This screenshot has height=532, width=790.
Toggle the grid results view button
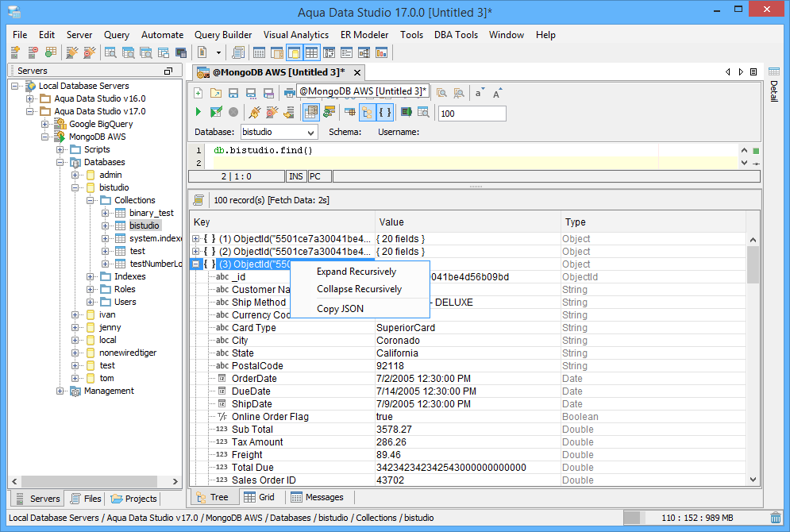point(311,112)
